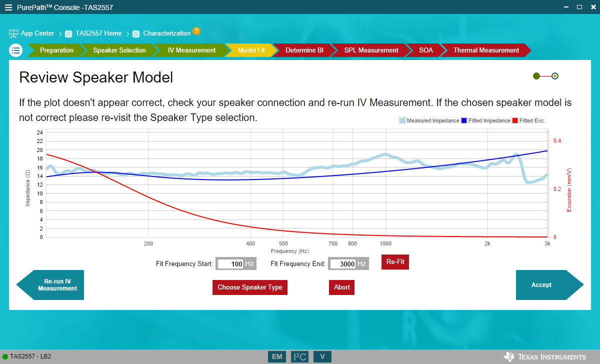This screenshot has height=364, width=600.
Task: Toggle Fitted Impedance legend entry
Action: (x=486, y=120)
